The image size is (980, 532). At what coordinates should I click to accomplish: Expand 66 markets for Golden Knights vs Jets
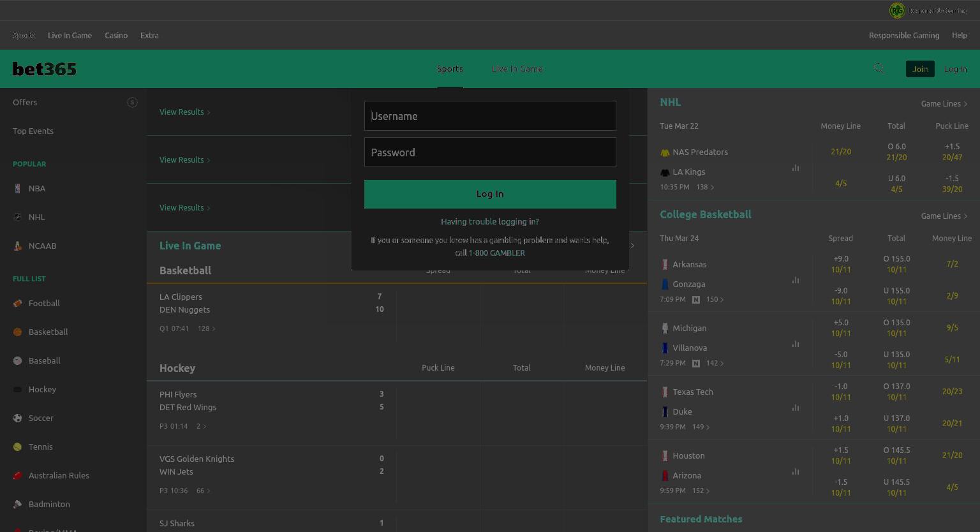[204, 491]
